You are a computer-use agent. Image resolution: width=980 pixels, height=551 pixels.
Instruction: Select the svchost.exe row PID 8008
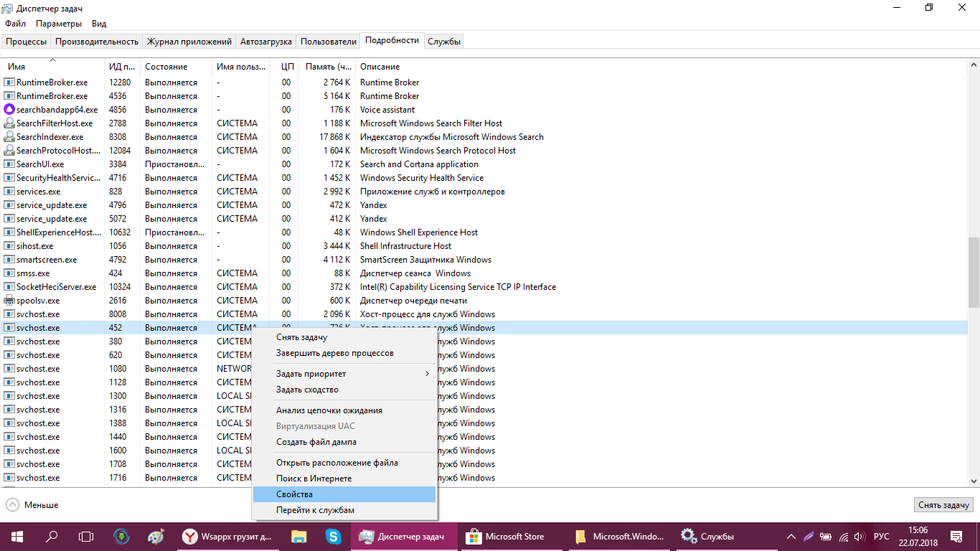click(484, 314)
